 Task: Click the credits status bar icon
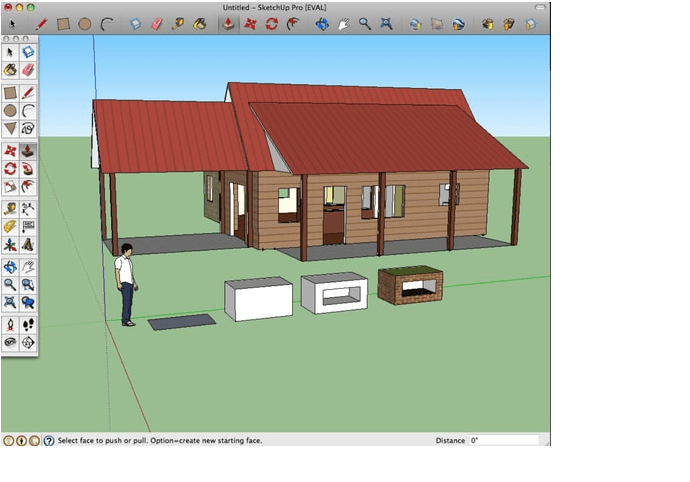pos(22,441)
